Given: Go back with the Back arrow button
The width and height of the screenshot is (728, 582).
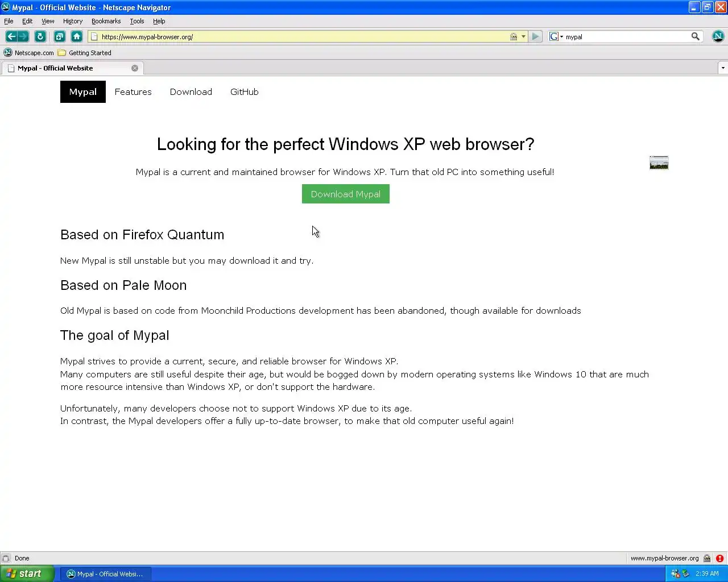Looking at the screenshot, I should pyautogui.click(x=11, y=36).
